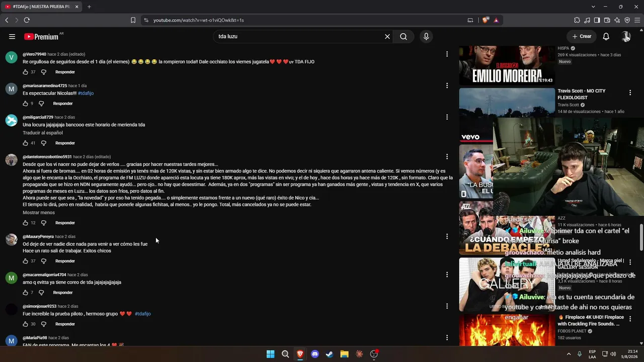
Task: Open @Vero79940's channel avatar
Action: point(12,57)
